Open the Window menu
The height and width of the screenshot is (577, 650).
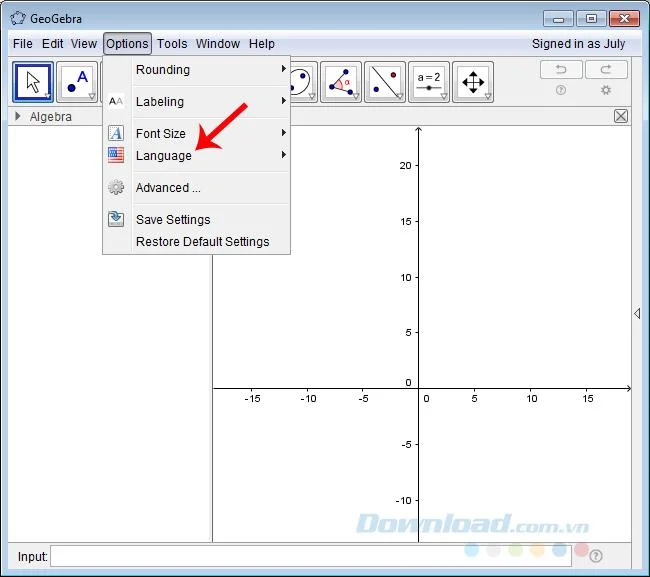218,44
